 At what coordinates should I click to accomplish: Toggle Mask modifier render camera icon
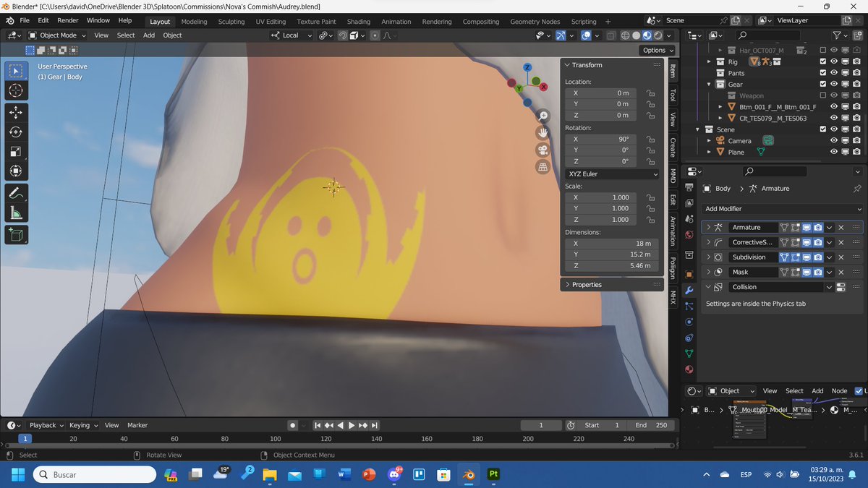coord(817,272)
